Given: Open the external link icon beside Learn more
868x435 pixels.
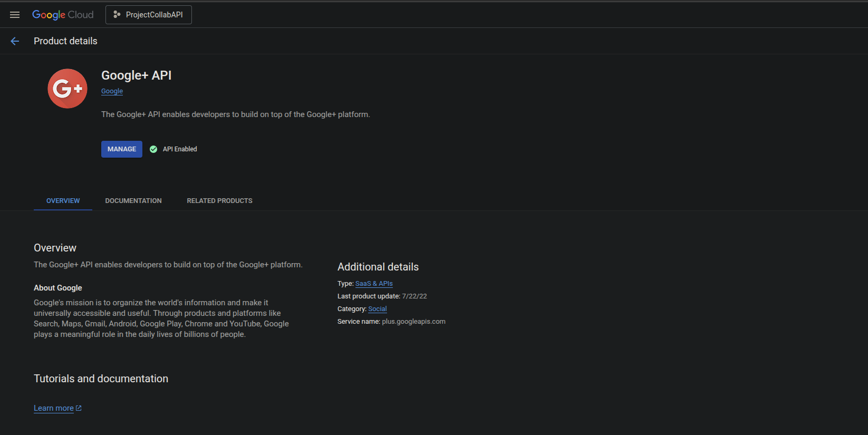Looking at the screenshot, I should click(x=79, y=408).
